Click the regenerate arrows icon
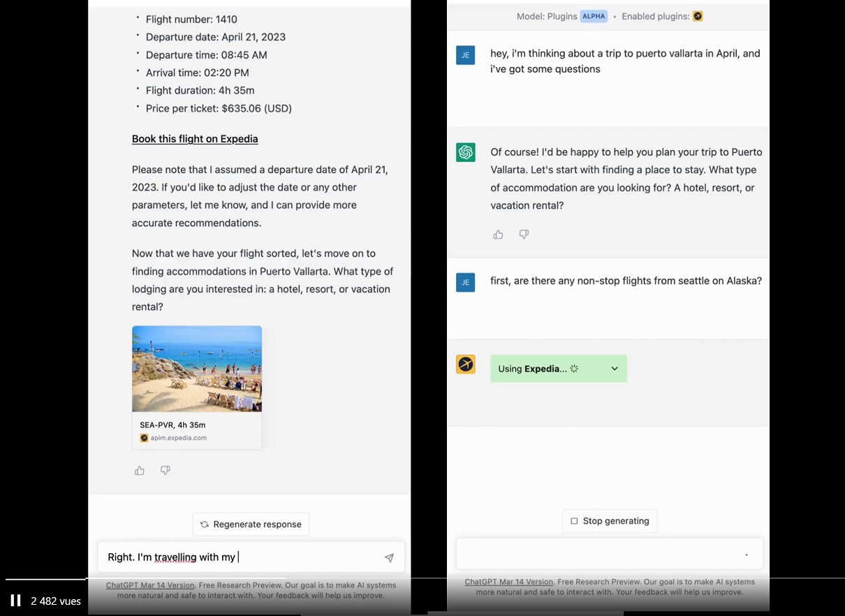The width and height of the screenshot is (845, 616). point(204,525)
